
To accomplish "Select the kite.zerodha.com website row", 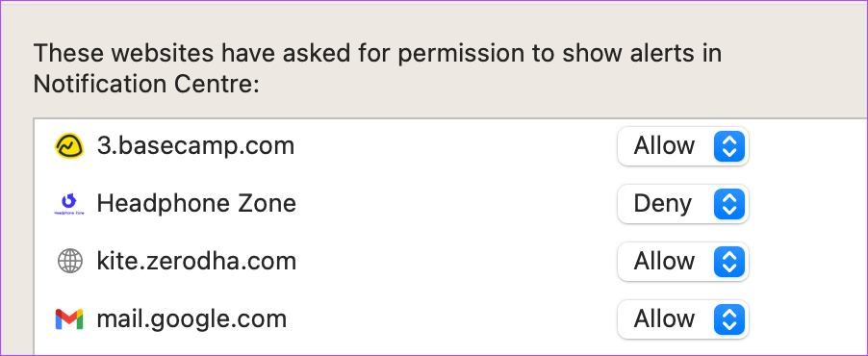I will tap(450, 262).
